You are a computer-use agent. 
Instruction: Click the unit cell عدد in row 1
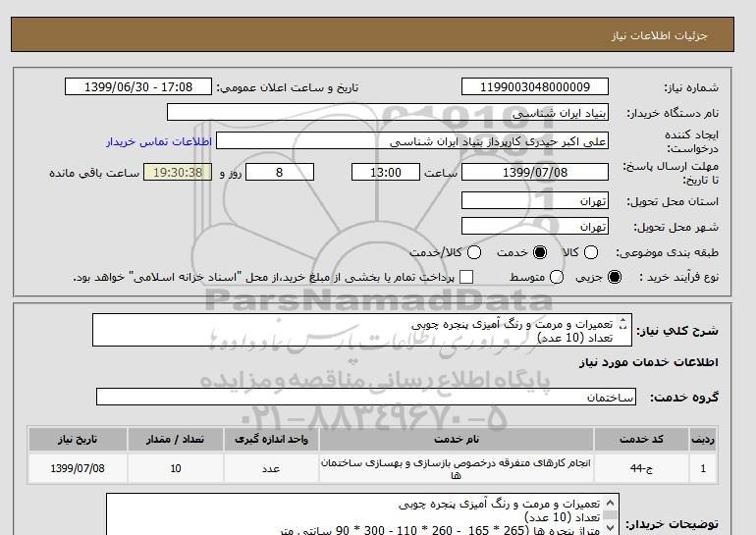[271, 468]
